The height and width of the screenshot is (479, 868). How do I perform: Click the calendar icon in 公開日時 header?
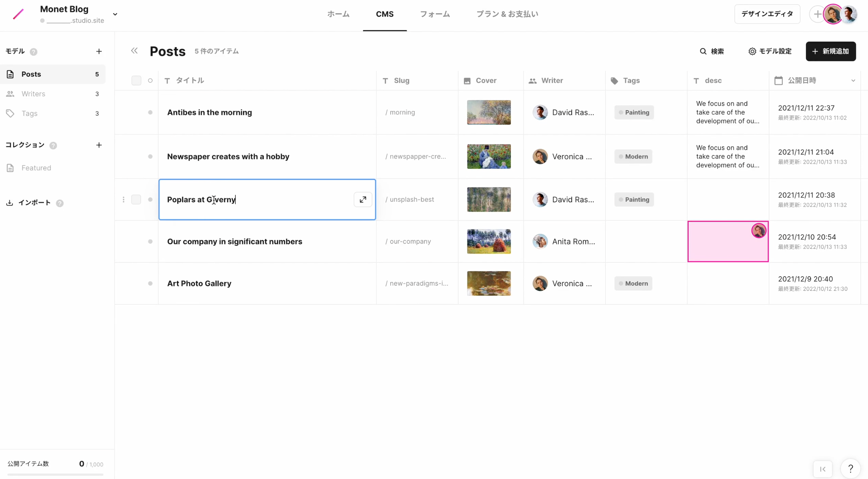click(778, 80)
